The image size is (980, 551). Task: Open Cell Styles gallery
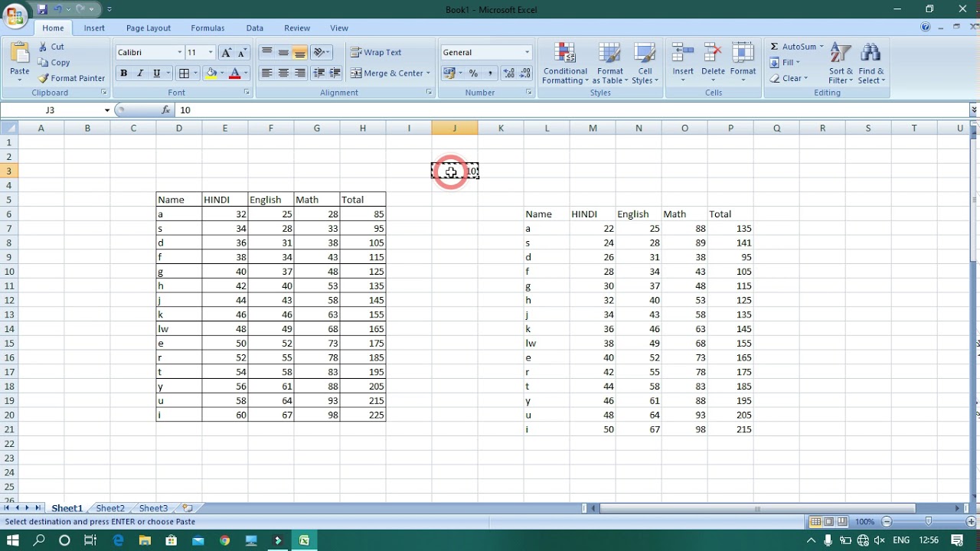coord(645,64)
